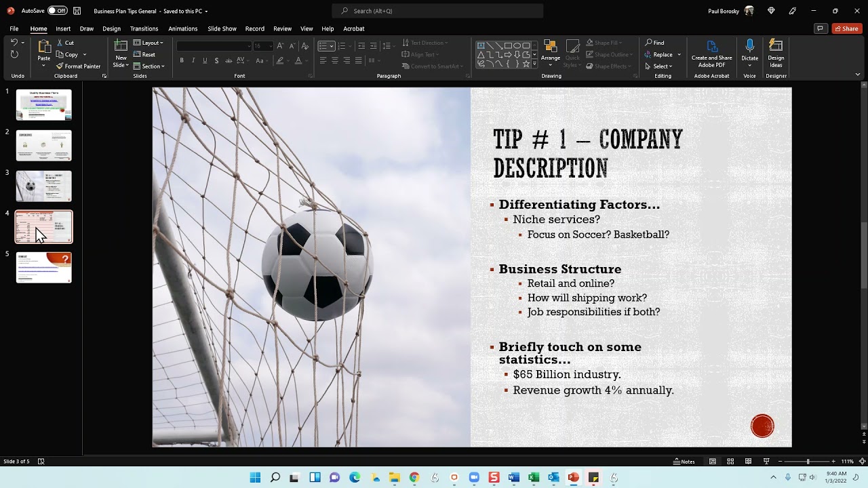The height and width of the screenshot is (488, 868).
Task: Toggle Bold formatting
Action: (x=182, y=60)
